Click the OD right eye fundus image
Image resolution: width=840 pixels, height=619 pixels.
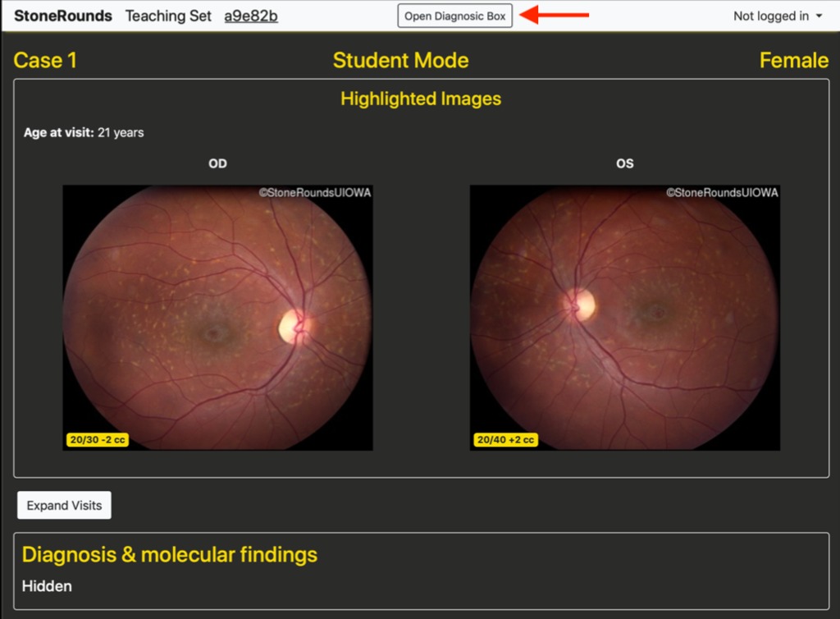point(217,318)
